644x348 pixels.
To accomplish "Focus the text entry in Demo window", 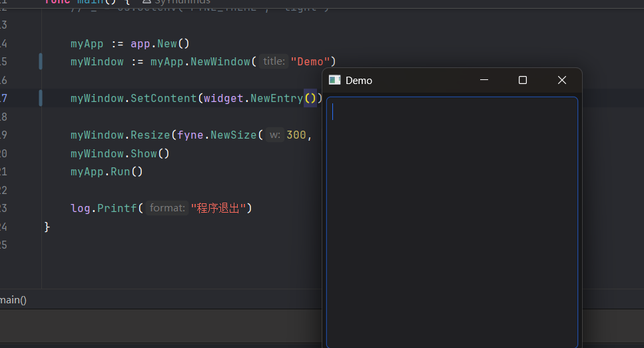I will click(x=452, y=220).
